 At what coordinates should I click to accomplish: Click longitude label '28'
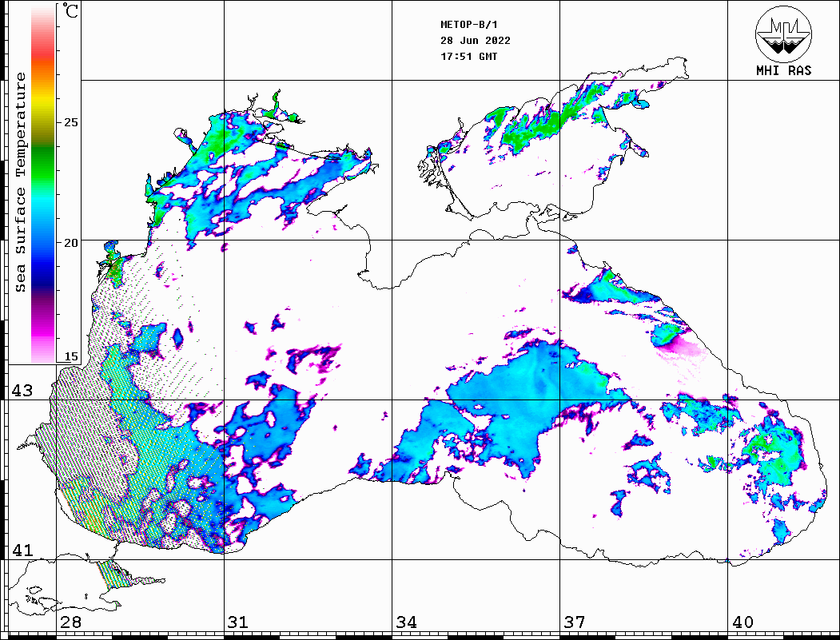pyautogui.click(x=70, y=622)
